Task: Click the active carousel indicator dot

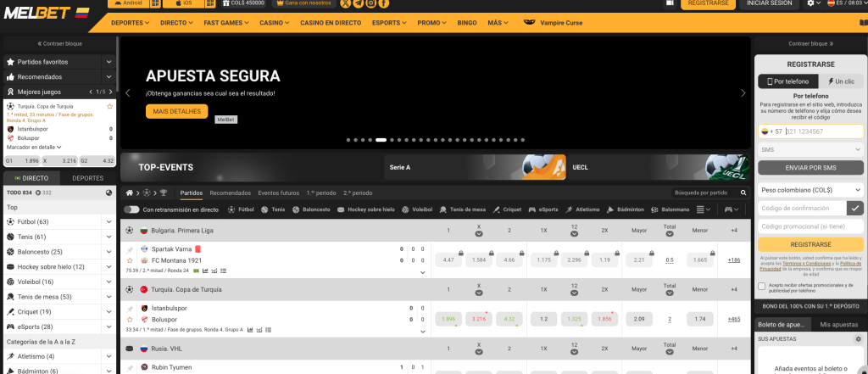Action: [x=381, y=139]
